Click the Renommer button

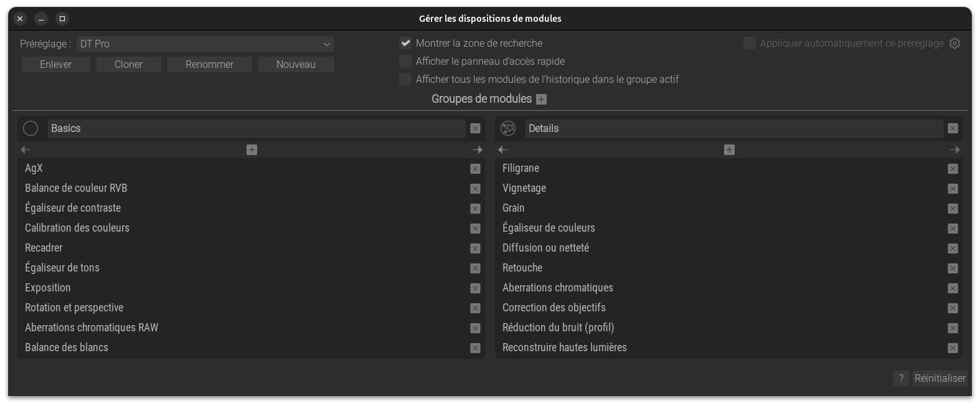(209, 64)
